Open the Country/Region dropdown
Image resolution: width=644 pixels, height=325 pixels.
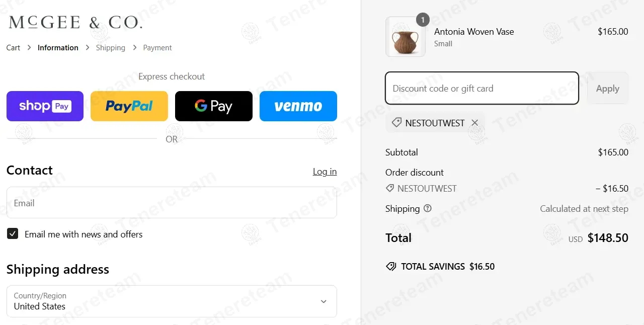tap(172, 301)
